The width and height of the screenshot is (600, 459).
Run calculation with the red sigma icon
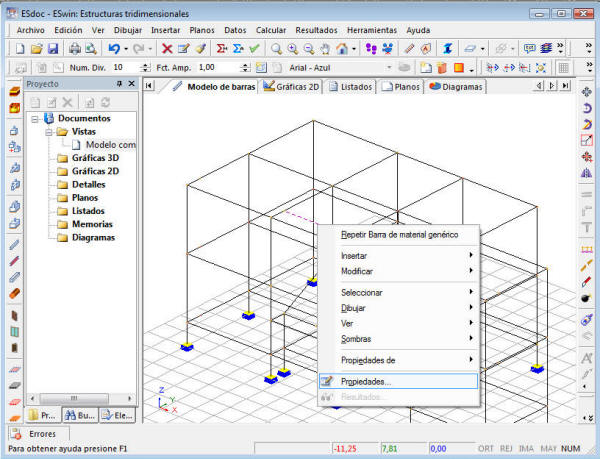pos(221,49)
